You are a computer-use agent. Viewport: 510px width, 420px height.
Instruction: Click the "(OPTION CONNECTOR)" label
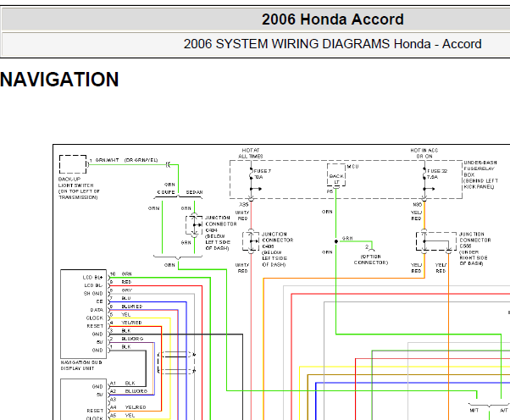tap(371, 259)
